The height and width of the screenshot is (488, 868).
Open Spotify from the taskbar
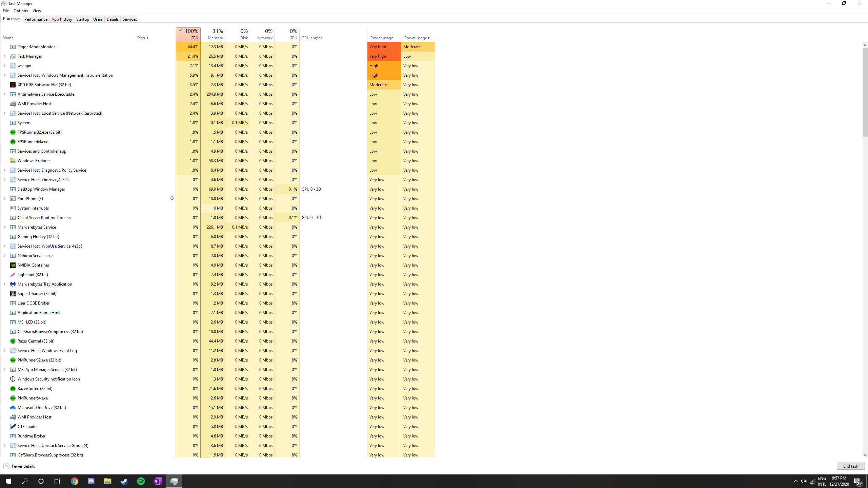(x=141, y=481)
